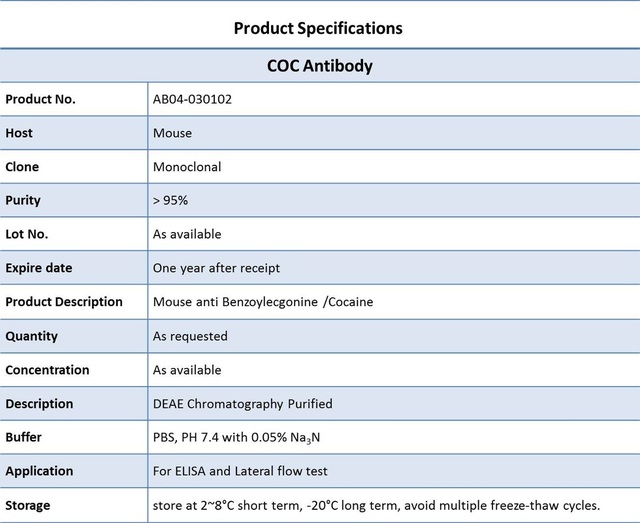Select the storage temperature instructions text
640x523 pixels.
tap(376, 505)
